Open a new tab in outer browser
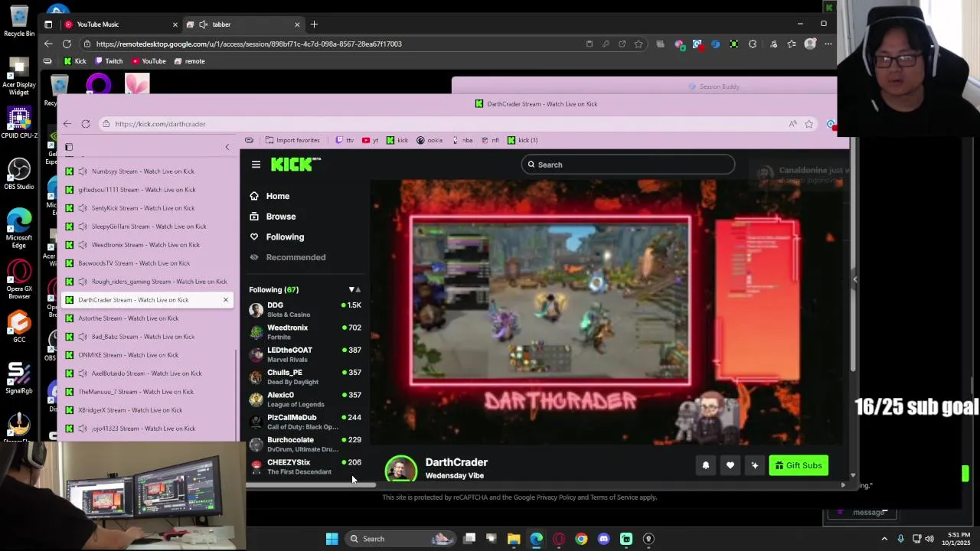This screenshot has width=980, height=551. 314,24
